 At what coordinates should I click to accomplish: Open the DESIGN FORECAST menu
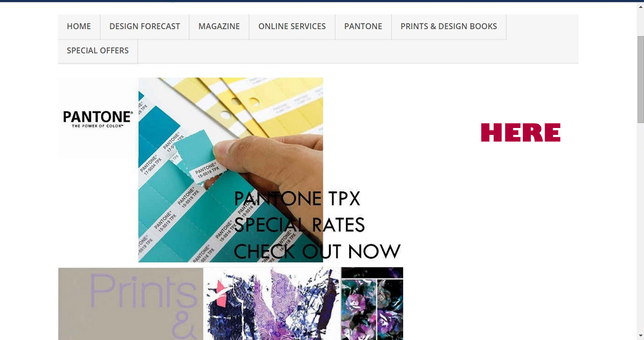pos(145,27)
